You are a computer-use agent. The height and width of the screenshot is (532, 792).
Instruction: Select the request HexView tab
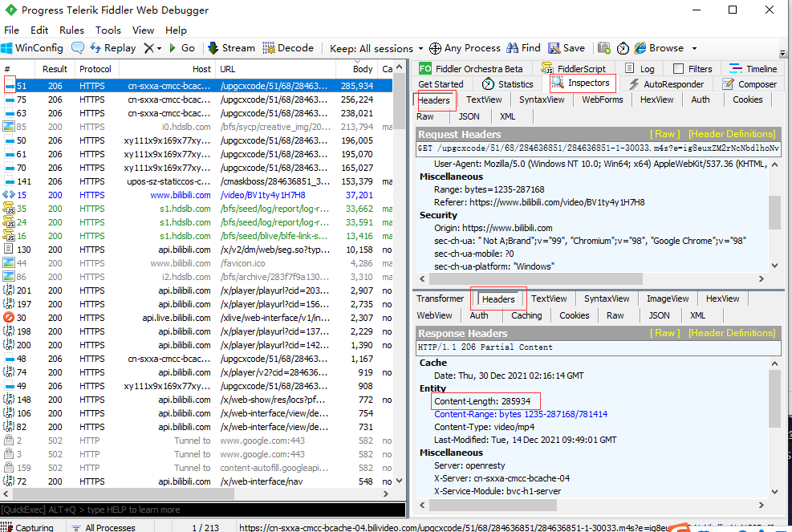pyautogui.click(x=656, y=99)
